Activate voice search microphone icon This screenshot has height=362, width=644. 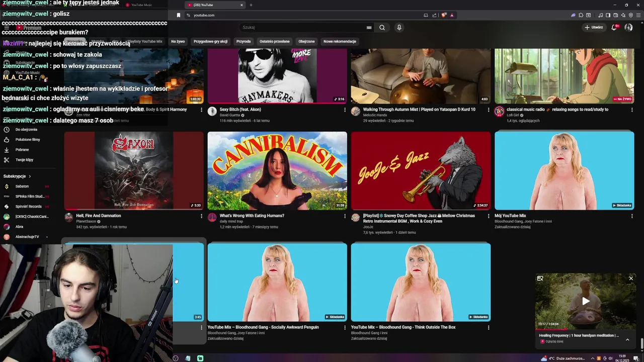click(x=399, y=28)
